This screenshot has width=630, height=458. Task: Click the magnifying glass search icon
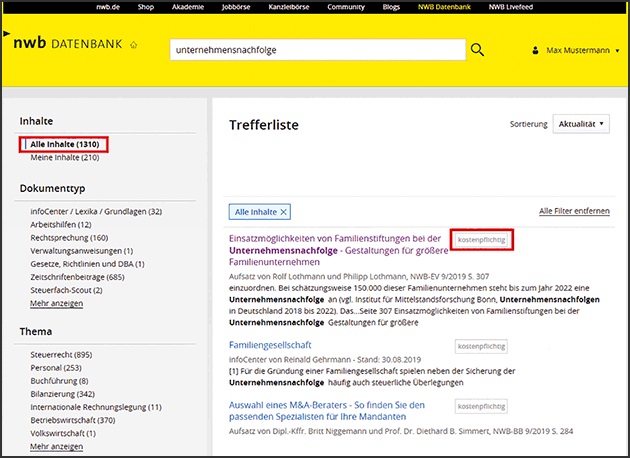pyautogui.click(x=477, y=50)
